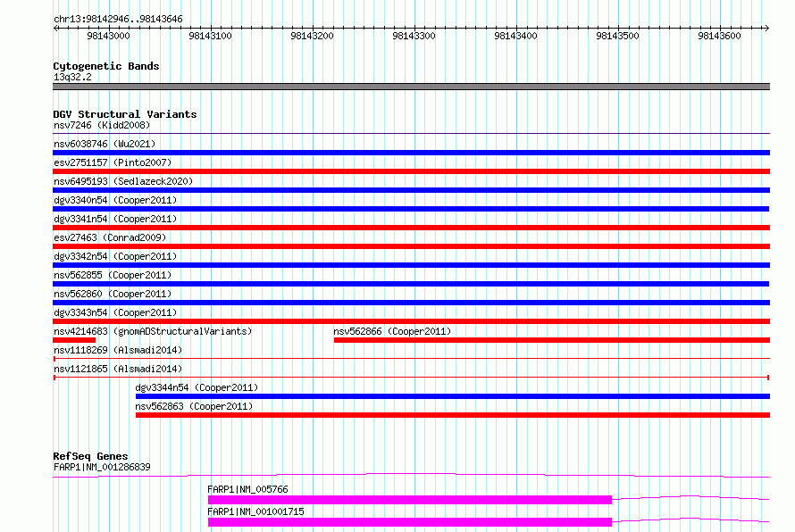Open Cytogenetic Bands track header

point(106,66)
